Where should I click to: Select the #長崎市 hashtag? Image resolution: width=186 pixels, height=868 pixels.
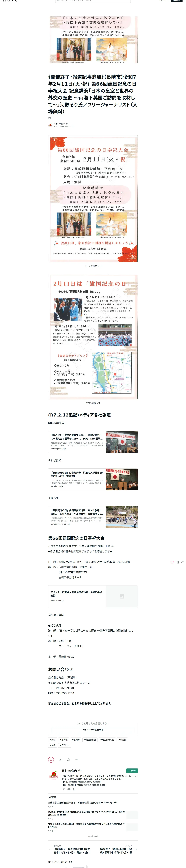[76, 740]
